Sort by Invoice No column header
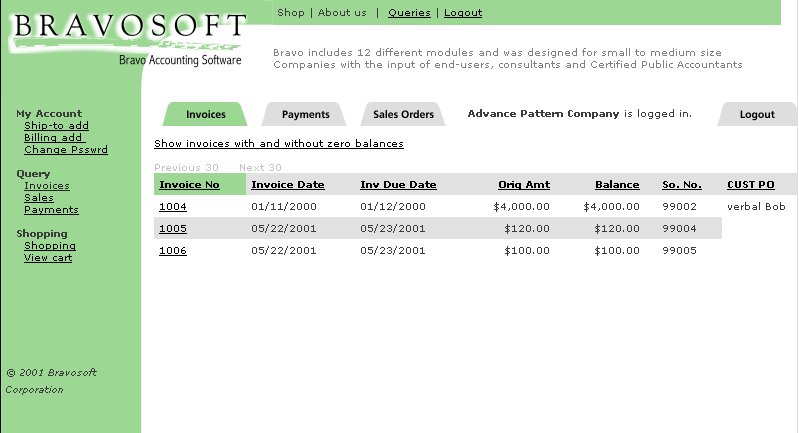Viewport: 799px width, 433px height. click(189, 185)
